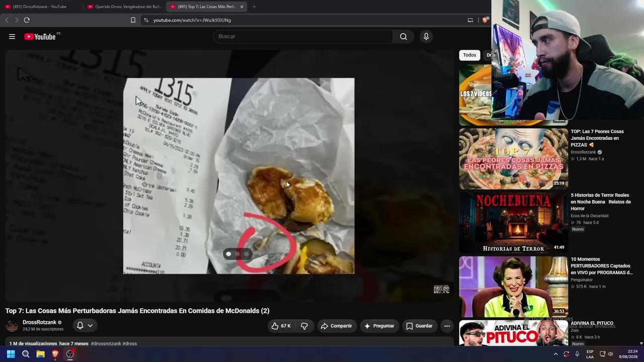The width and height of the screenshot is (644, 362).
Task: Like the video with 67 K likes
Action: click(281, 326)
